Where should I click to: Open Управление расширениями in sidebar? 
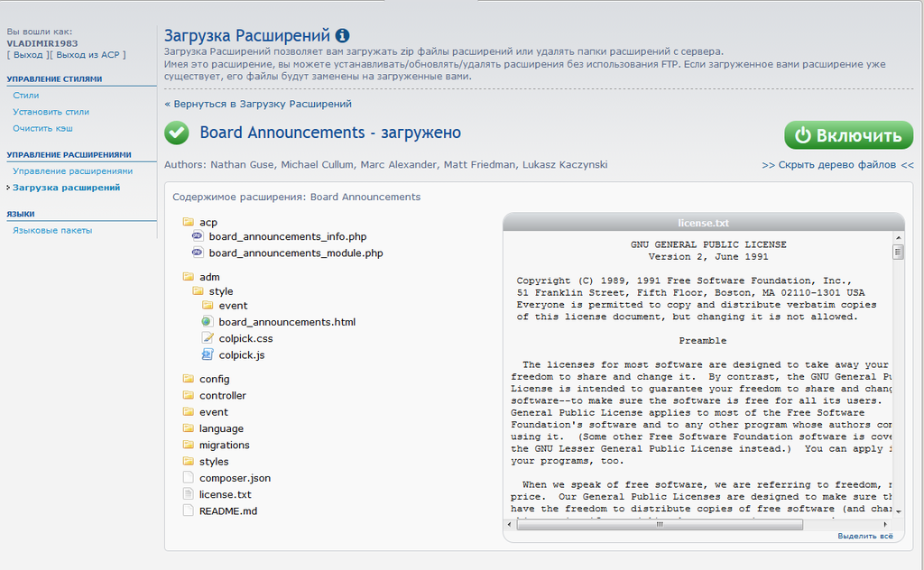[x=72, y=171]
